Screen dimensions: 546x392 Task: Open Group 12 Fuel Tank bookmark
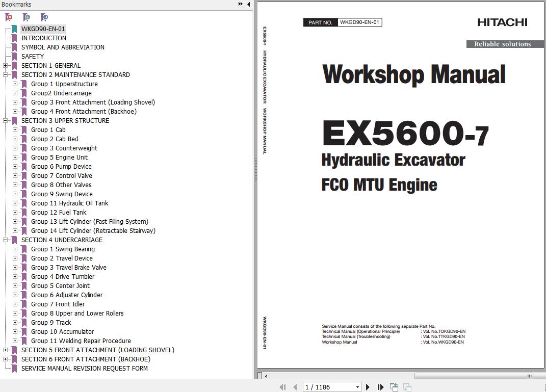(x=59, y=213)
